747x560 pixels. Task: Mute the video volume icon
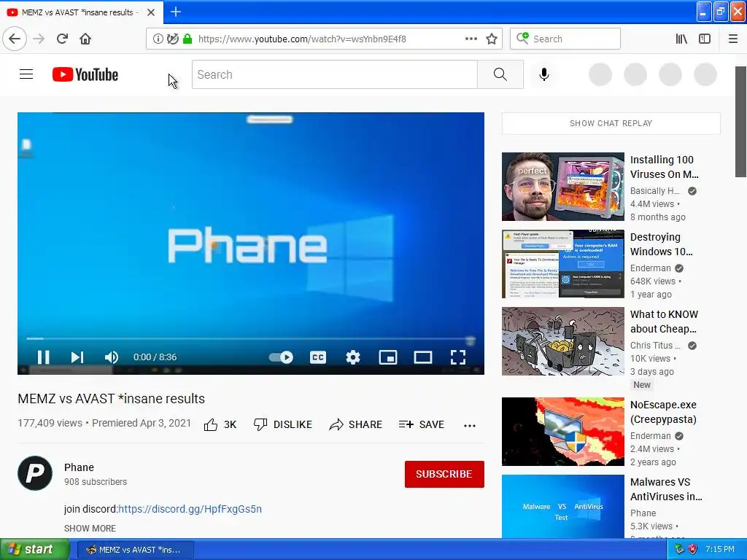[x=111, y=357]
